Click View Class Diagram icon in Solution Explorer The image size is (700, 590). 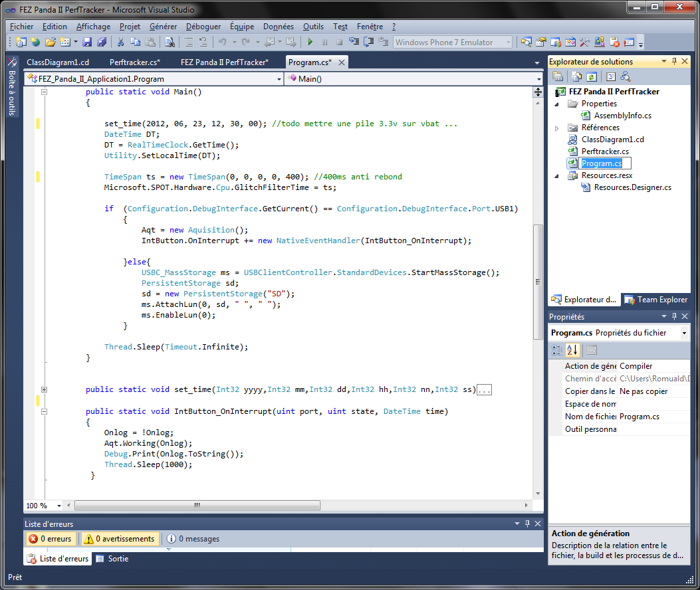pos(626,76)
